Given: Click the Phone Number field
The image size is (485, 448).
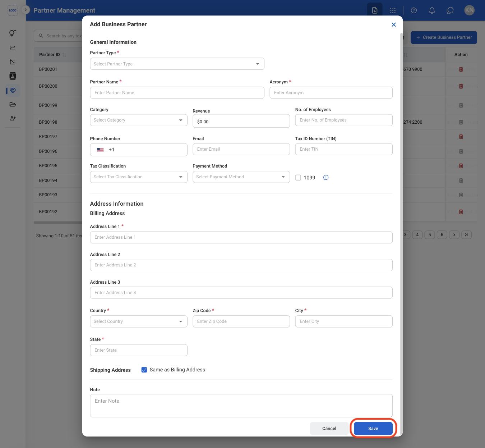Looking at the screenshot, I should pos(139,150).
